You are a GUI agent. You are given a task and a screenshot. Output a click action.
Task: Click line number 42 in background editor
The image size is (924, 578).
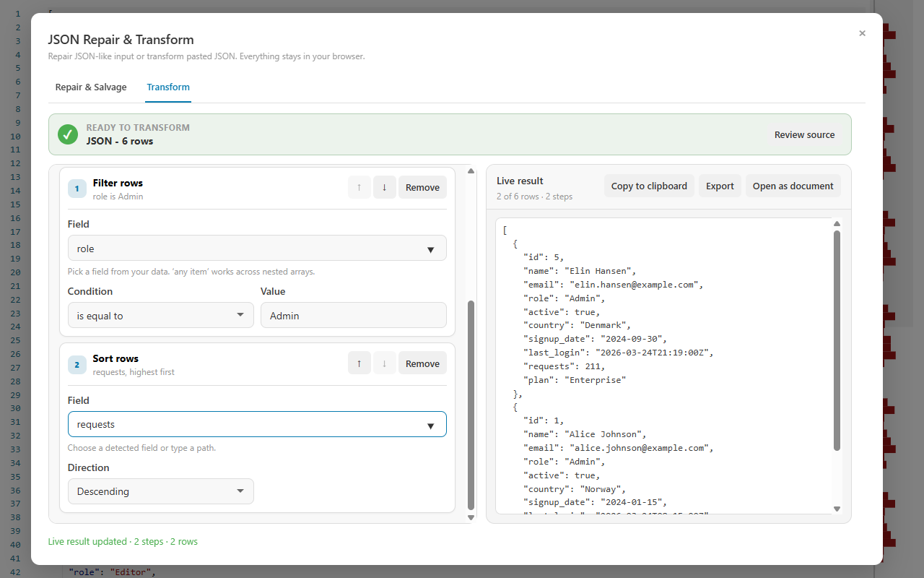pos(15,573)
